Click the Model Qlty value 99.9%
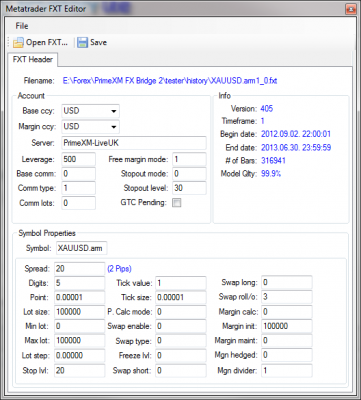Screen dimensions: 361x400 click(x=271, y=174)
